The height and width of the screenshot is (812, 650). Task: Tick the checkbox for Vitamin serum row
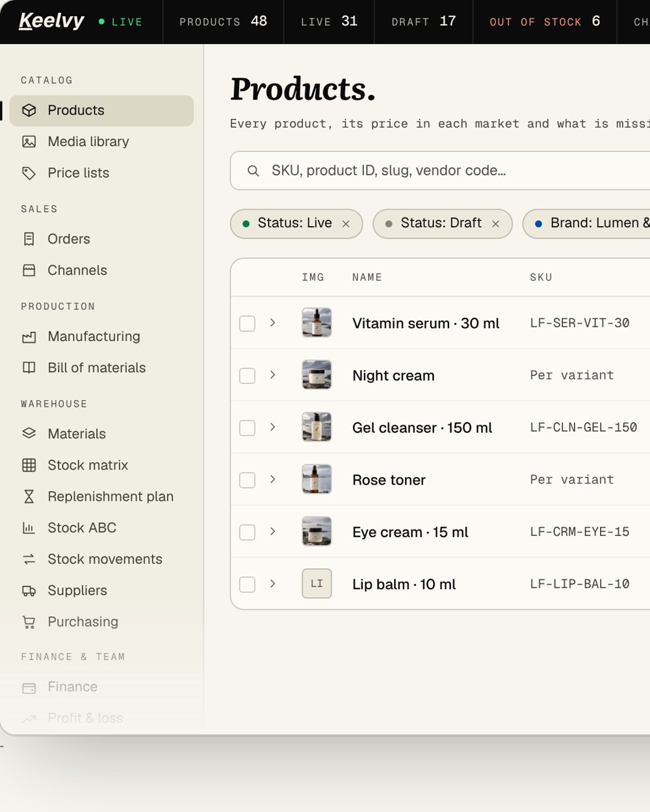coord(247,324)
